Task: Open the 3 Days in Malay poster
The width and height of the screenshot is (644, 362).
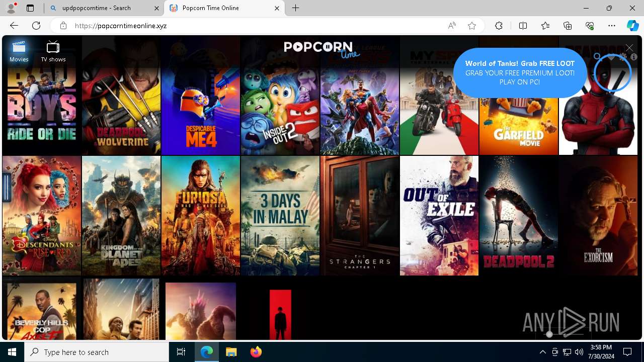Action: (x=280, y=216)
